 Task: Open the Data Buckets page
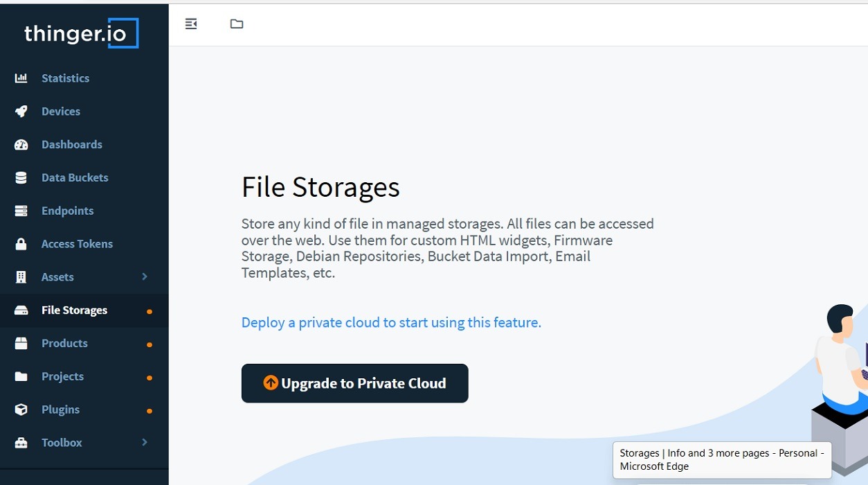tap(75, 178)
